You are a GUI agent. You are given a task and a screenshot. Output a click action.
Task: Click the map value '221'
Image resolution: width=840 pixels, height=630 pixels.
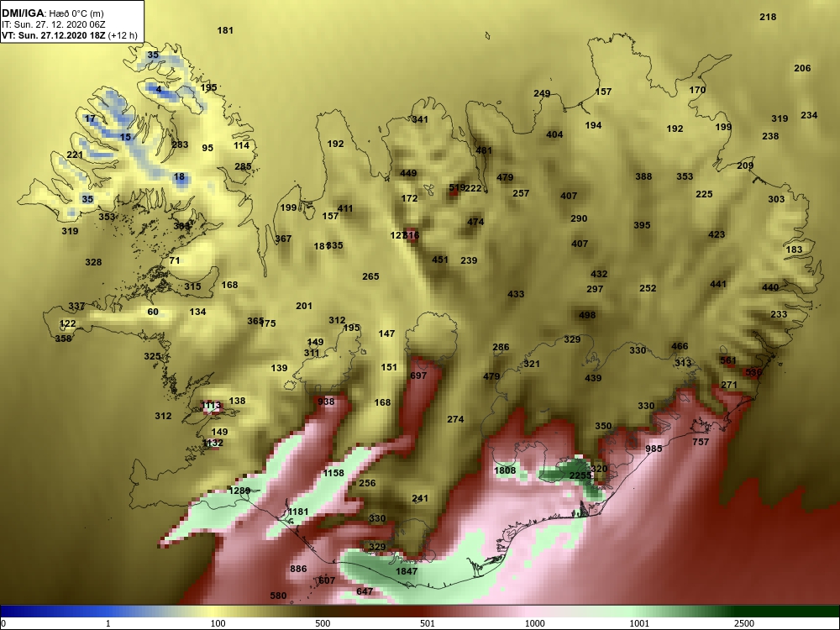[75, 155]
